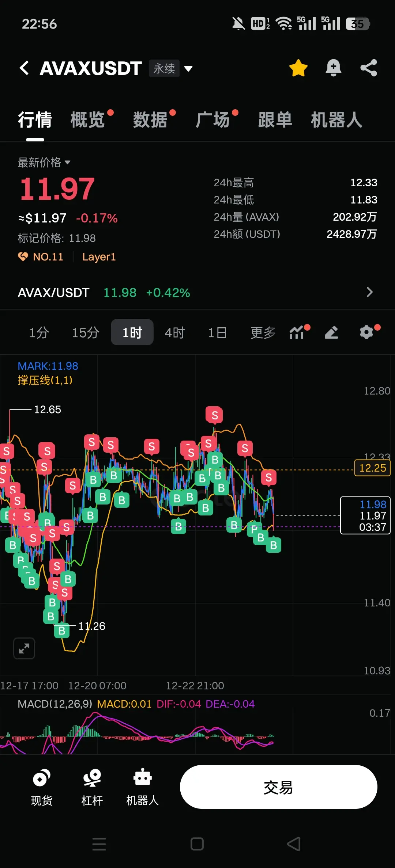Tap the AVAX/USDT spot pair label
Viewport: 395px width, 868px height.
[53, 293]
